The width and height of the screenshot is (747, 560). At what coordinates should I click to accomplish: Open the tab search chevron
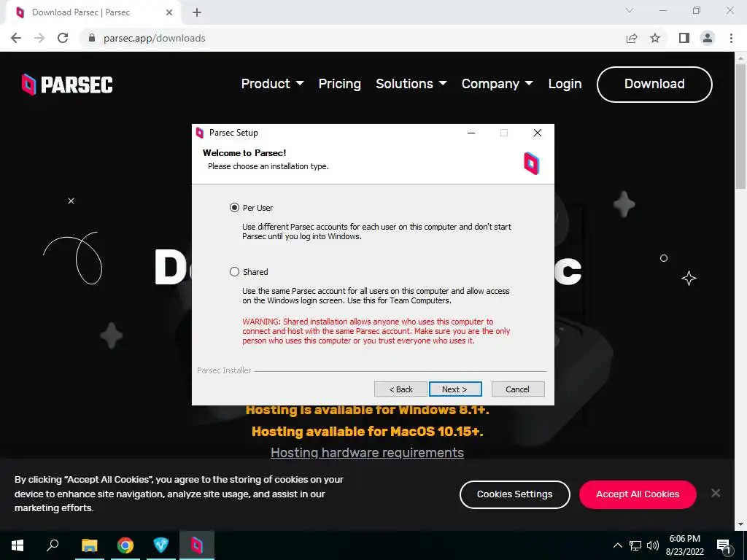[x=630, y=10]
